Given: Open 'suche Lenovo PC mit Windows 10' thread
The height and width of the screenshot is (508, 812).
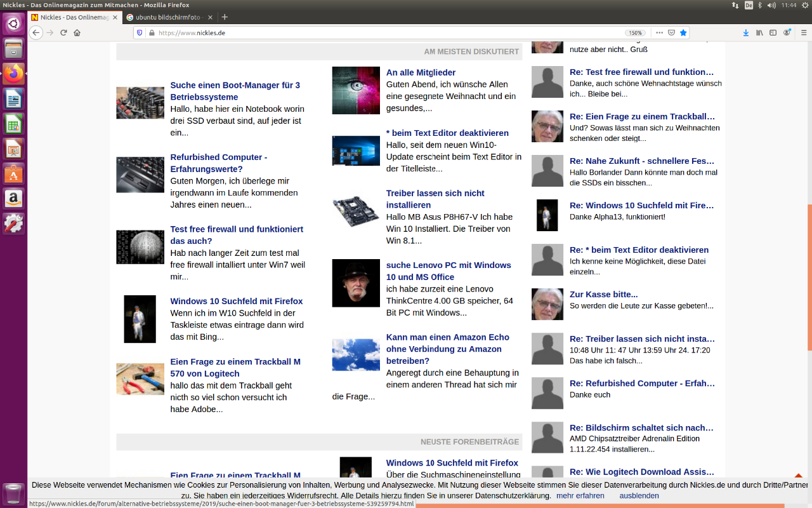Looking at the screenshot, I should point(449,271).
